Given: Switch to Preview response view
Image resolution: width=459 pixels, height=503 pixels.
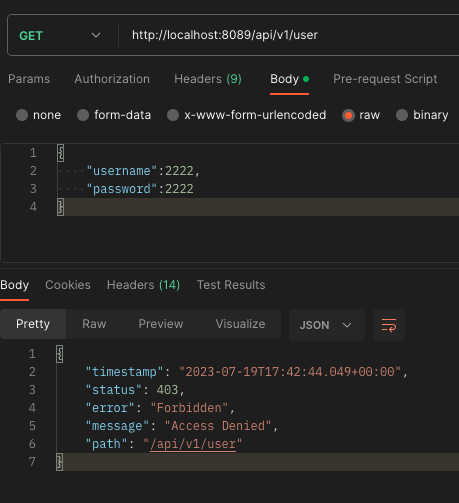Looking at the screenshot, I should click(x=161, y=324).
